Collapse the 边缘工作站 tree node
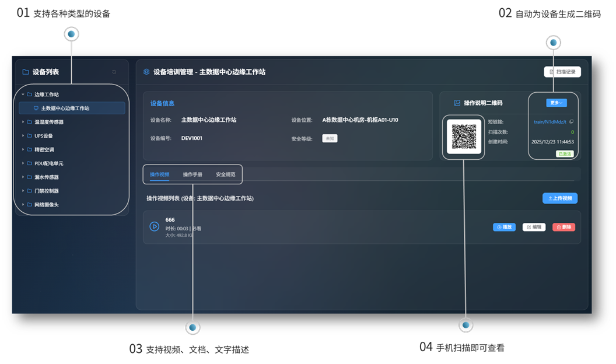 pos(22,93)
